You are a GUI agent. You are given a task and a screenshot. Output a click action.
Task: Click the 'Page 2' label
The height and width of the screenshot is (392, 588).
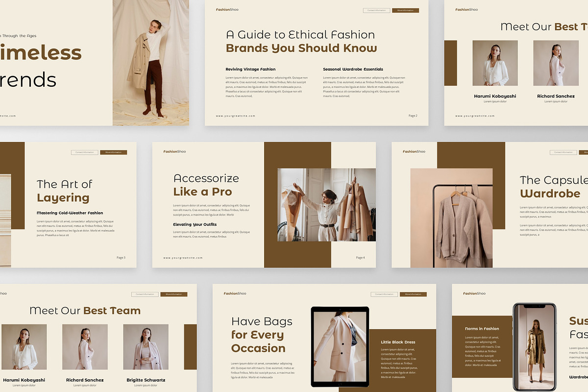(413, 116)
